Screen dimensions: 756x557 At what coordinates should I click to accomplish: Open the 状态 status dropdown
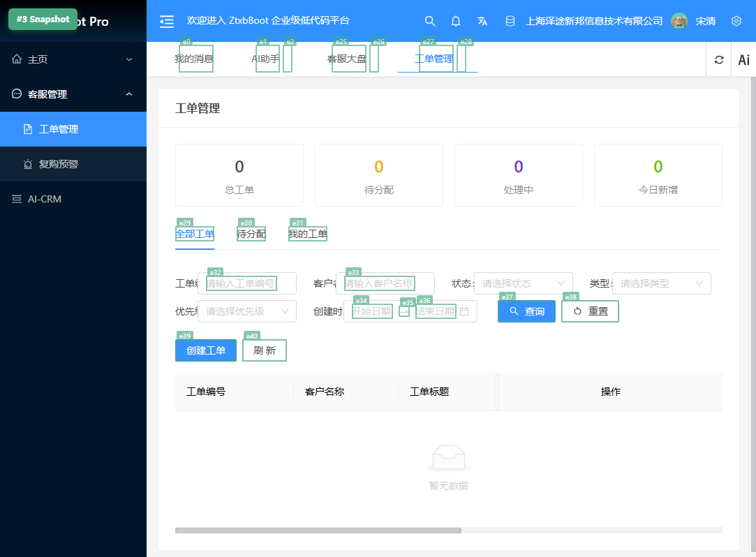tap(524, 283)
